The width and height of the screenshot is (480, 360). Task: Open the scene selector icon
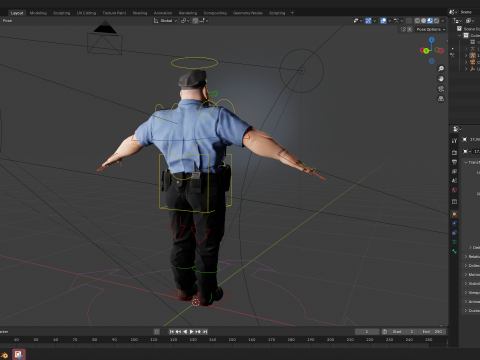pyautogui.click(x=452, y=12)
